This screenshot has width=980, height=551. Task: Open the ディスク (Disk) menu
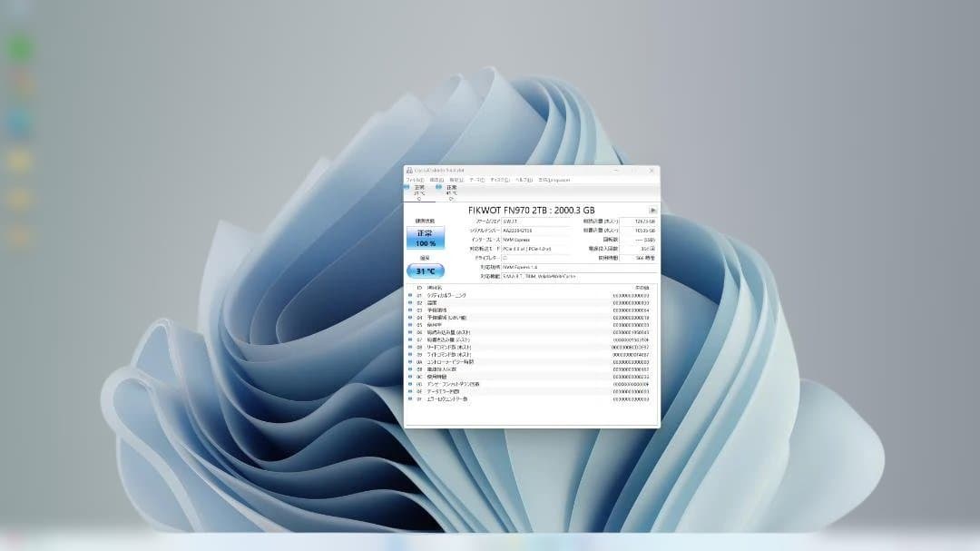[500, 180]
